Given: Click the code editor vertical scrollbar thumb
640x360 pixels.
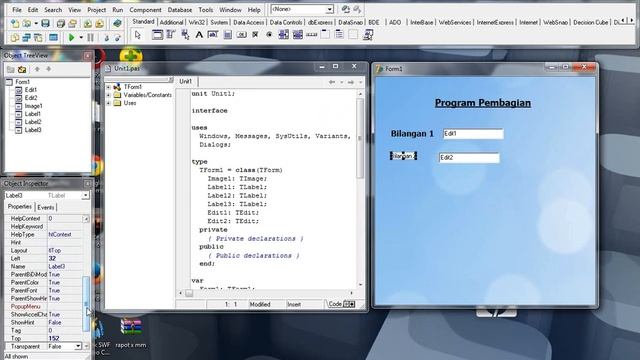Looking at the screenshot, I should tap(360, 138).
